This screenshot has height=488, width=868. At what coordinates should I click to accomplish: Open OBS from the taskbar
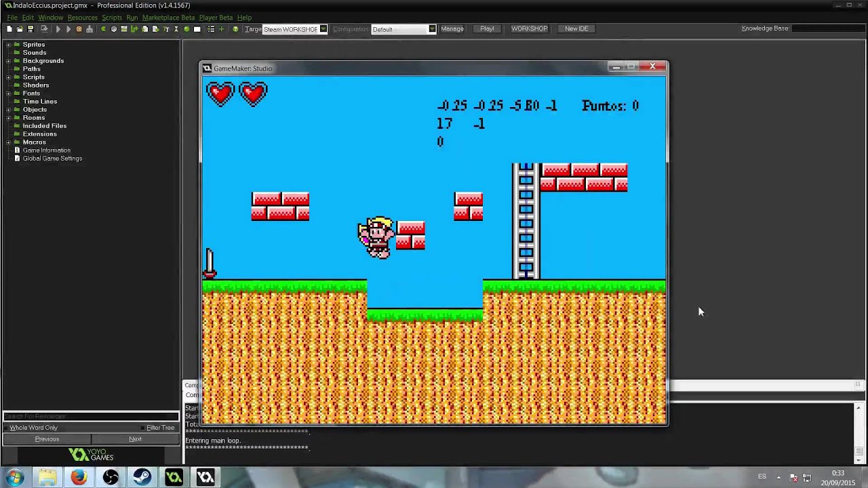(111, 477)
